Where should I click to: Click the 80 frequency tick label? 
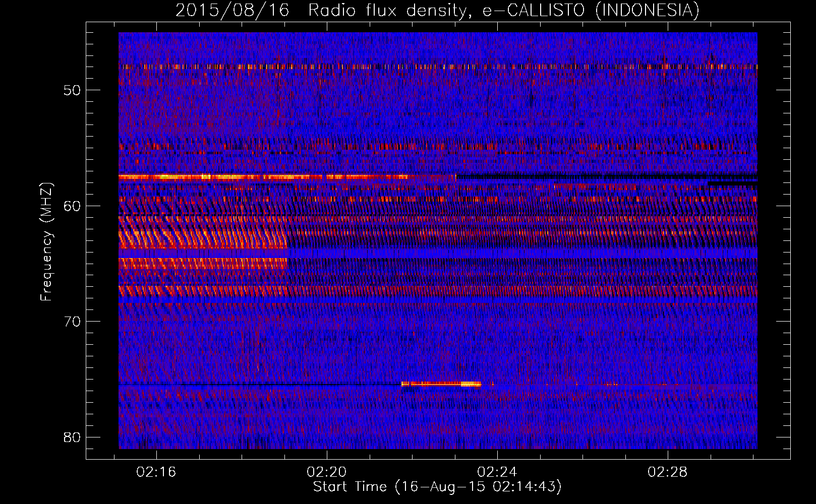[x=72, y=437]
